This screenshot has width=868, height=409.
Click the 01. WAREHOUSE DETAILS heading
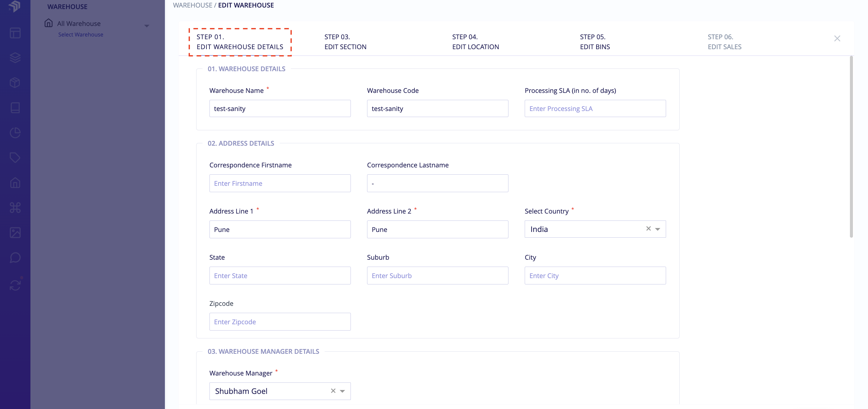[246, 69]
